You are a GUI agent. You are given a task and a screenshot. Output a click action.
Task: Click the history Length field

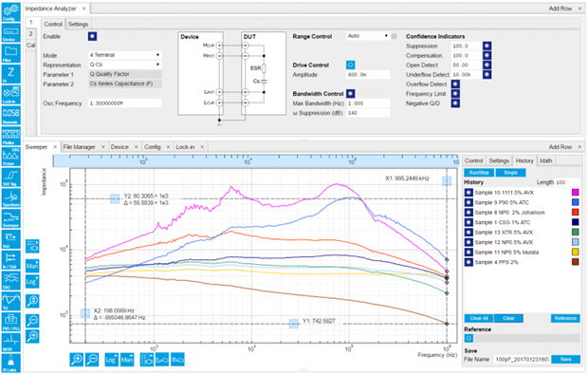coord(567,182)
